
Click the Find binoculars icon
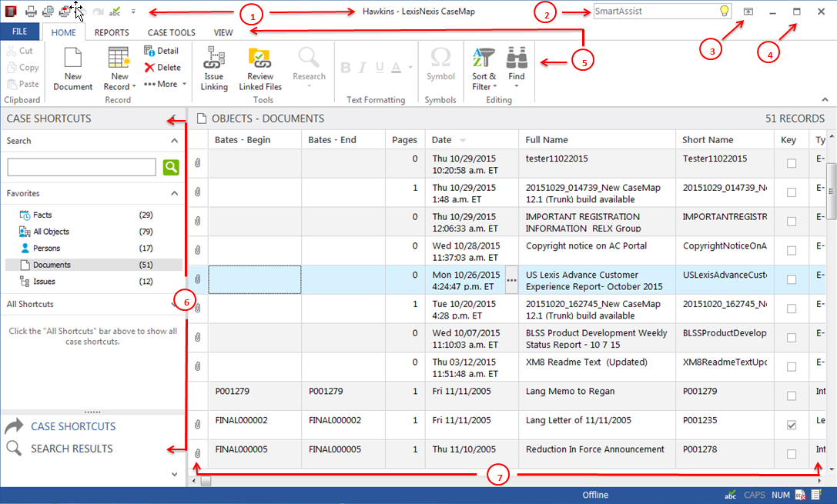pyautogui.click(x=516, y=58)
